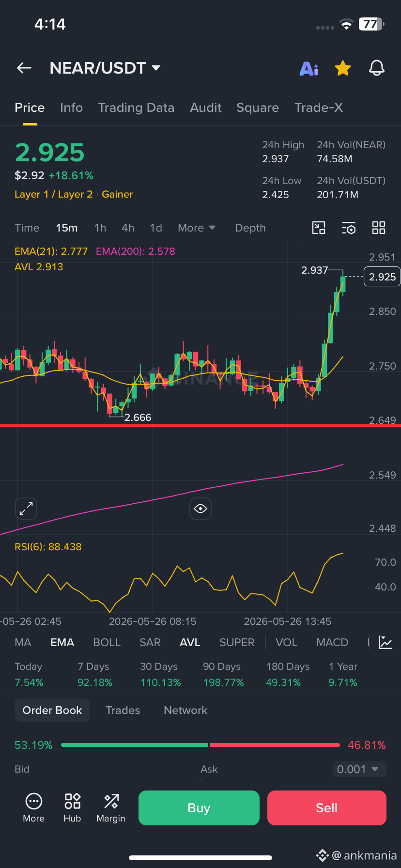Select the Trades tab
This screenshot has height=868, width=401.
(123, 710)
